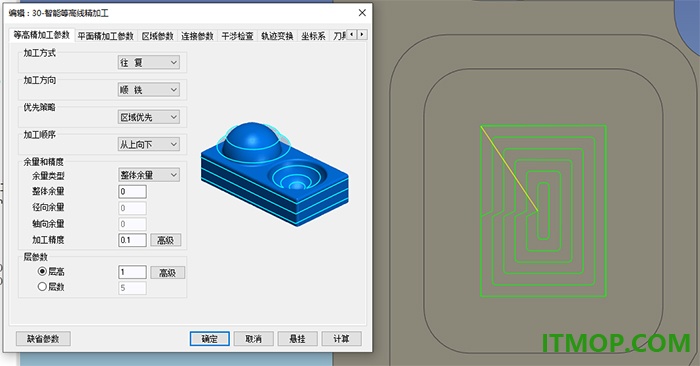
Task: Confirm with the 确定 button
Action: tap(209, 339)
